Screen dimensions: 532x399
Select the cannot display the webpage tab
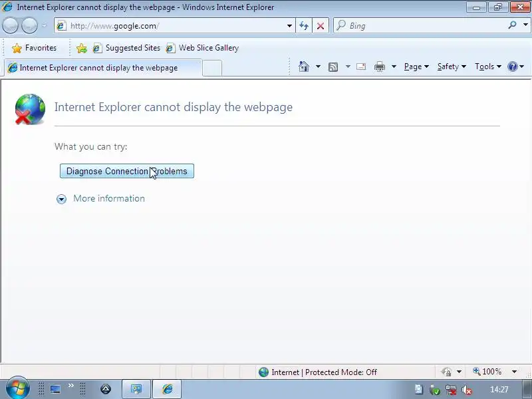104,68
